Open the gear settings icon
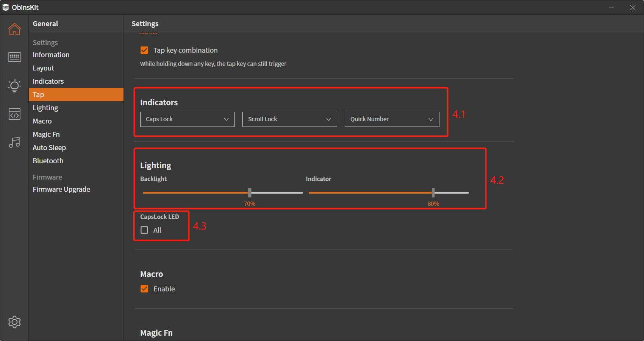This screenshot has width=644, height=341. (14, 322)
